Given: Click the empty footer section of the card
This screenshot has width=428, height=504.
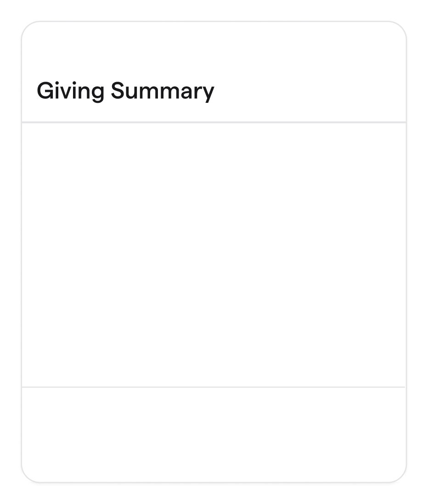Looking at the screenshot, I should [x=214, y=434].
